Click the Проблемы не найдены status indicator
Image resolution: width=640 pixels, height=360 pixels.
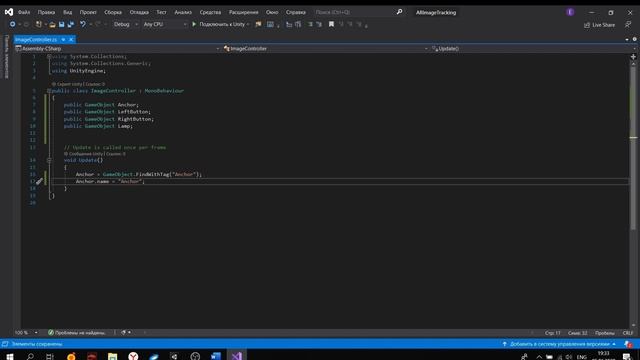pyautogui.click(x=77, y=333)
